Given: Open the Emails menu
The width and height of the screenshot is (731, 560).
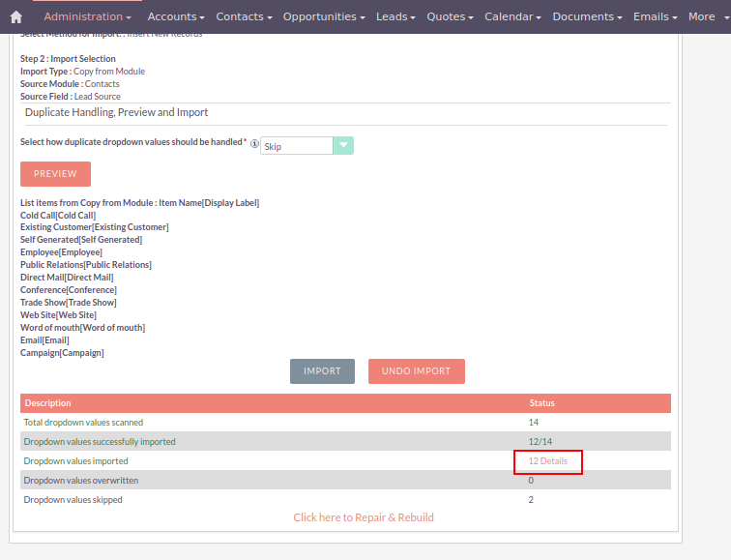Looking at the screenshot, I should tap(656, 16).
